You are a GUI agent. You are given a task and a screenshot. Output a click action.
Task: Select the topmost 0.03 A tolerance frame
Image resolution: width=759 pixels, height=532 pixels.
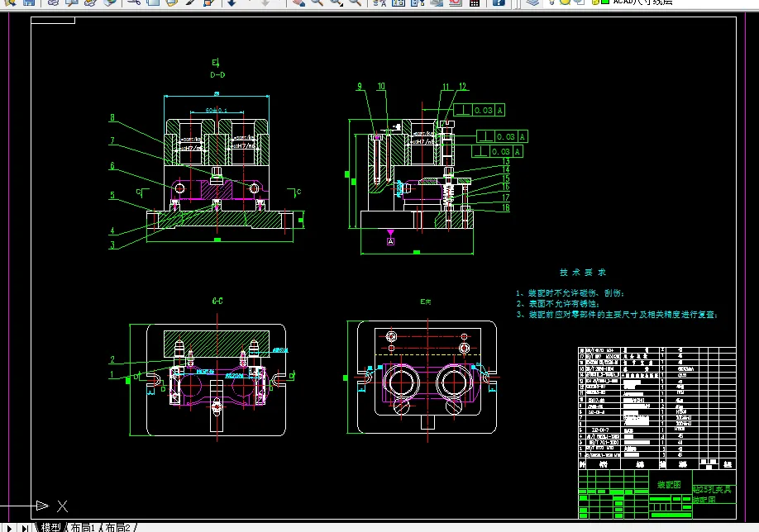pos(480,110)
